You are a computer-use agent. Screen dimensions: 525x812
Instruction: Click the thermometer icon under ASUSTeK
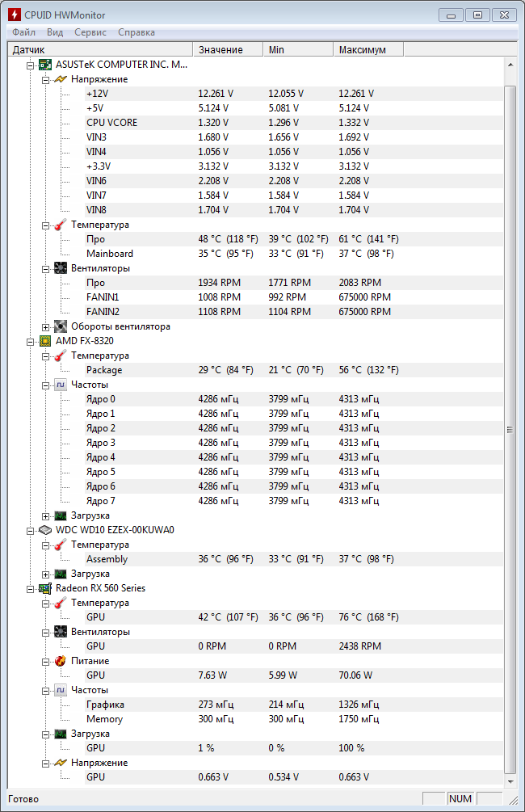(x=61, y=225)
